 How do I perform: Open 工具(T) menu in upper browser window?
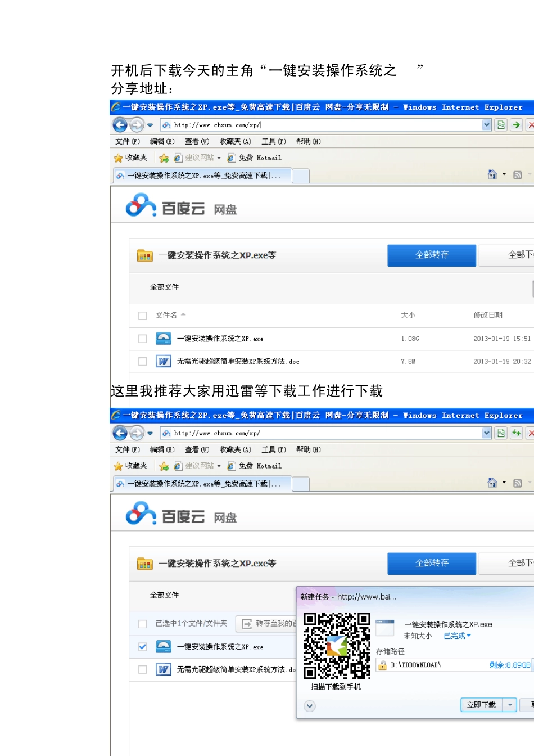click(274, 141)
